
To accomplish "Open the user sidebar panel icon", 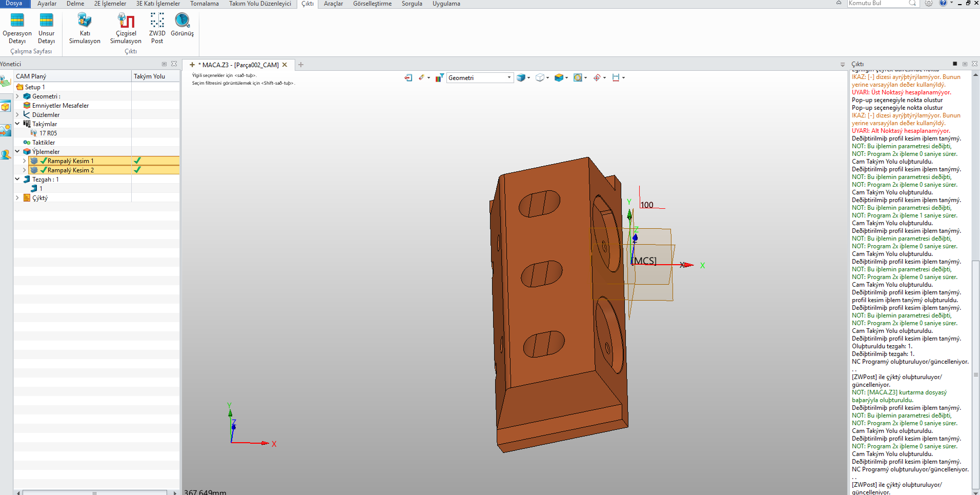I will point(6,154).
